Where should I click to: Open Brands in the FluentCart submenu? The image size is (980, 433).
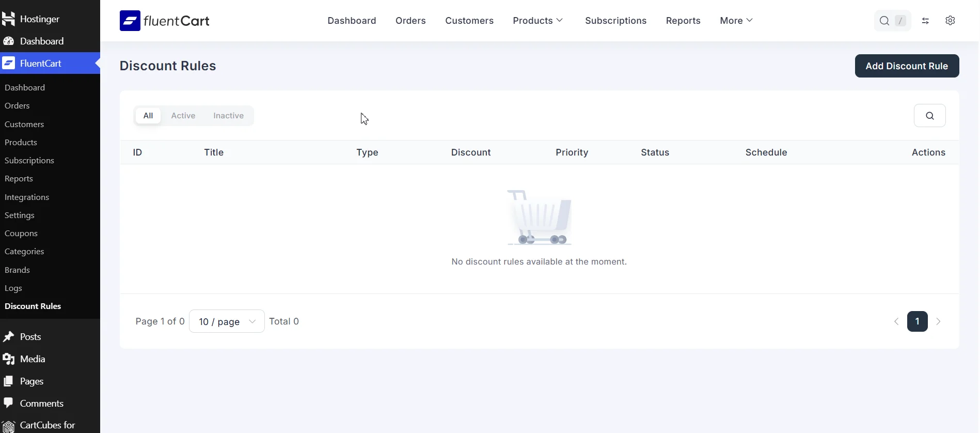coord(17,270)
